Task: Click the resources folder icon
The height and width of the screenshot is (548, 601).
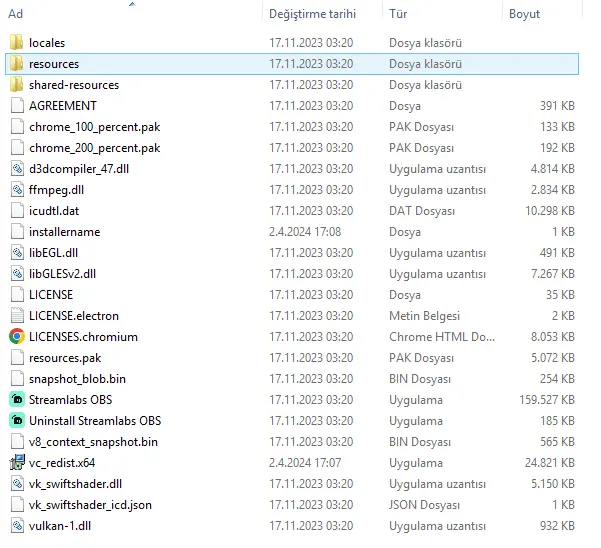Action: 16,64
